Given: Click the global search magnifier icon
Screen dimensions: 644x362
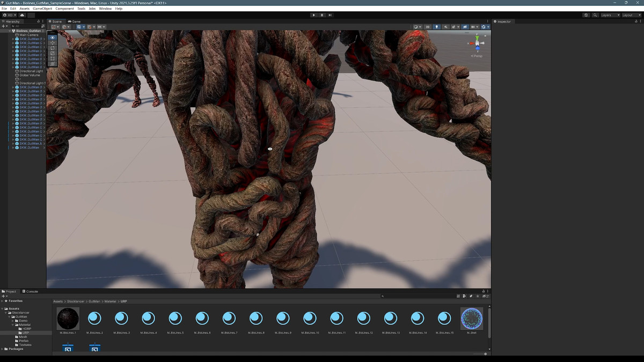Looking at the screenshot, I should 595,15.
